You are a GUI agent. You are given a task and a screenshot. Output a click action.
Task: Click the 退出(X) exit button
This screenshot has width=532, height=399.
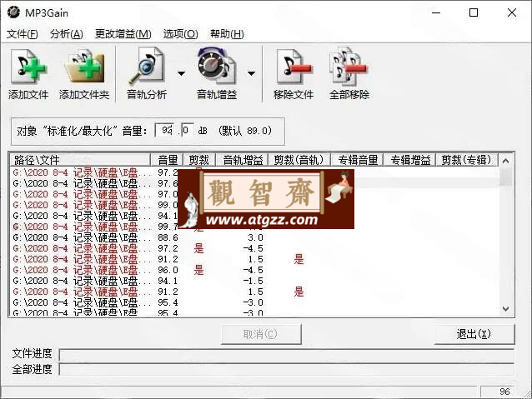474,334
